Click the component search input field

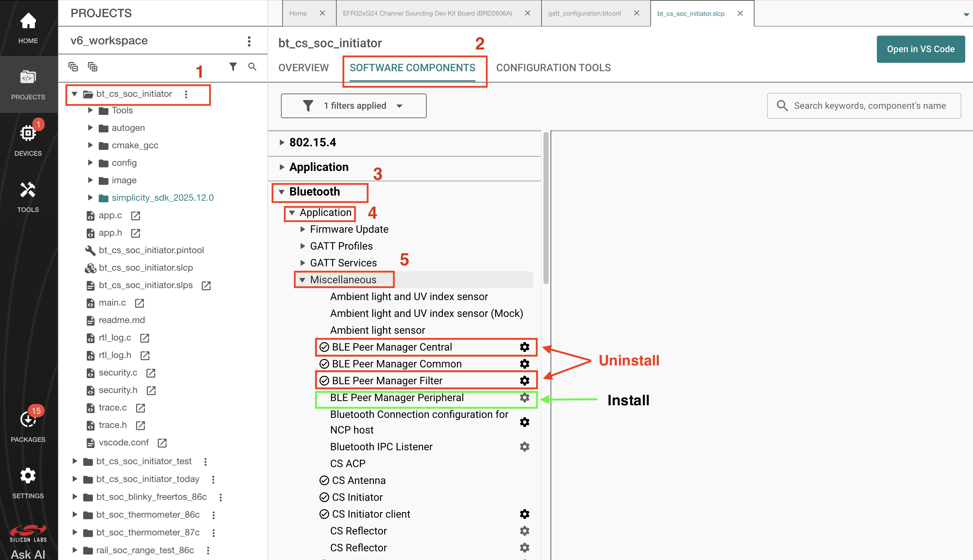864,106
